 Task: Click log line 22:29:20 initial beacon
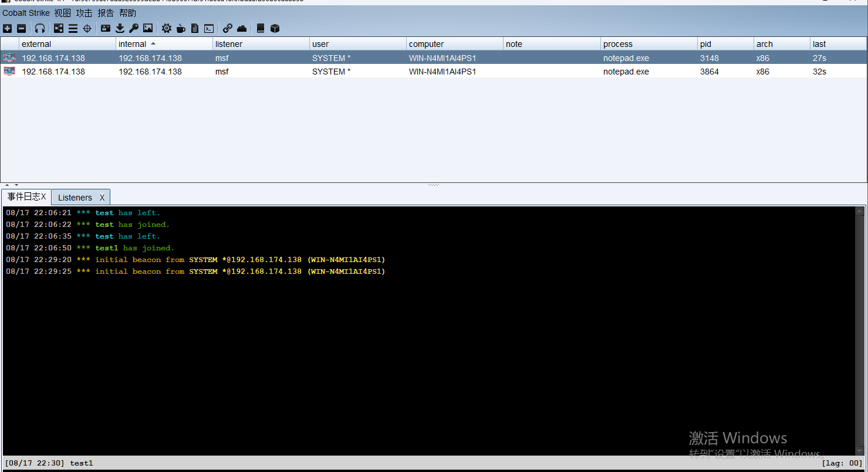[x=195, y=260]
